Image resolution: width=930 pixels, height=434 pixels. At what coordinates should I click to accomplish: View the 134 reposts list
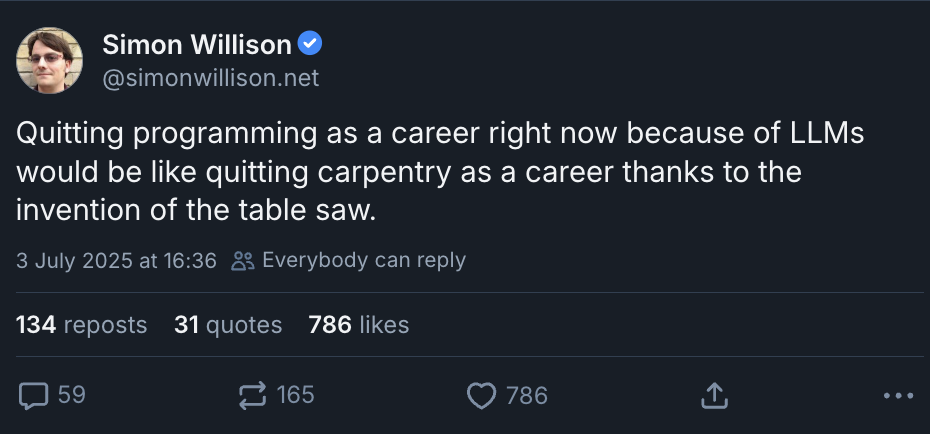(x=81, y=325)
